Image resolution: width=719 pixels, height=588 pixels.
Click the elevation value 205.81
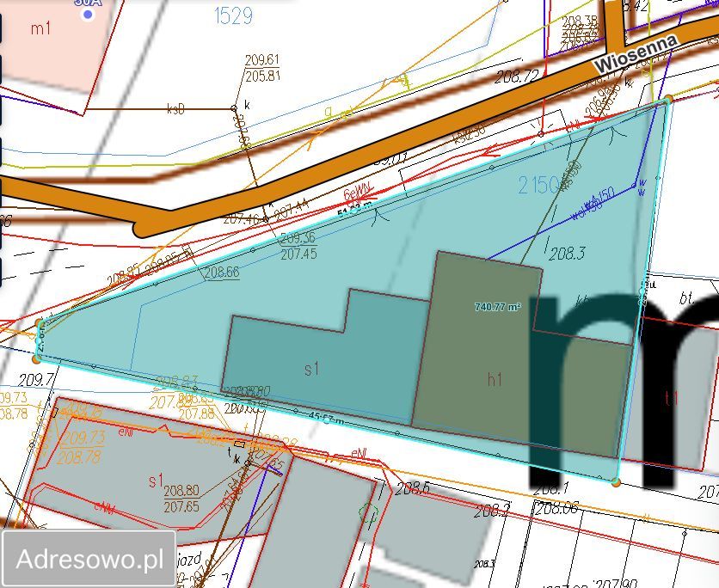tap(262, 76)
